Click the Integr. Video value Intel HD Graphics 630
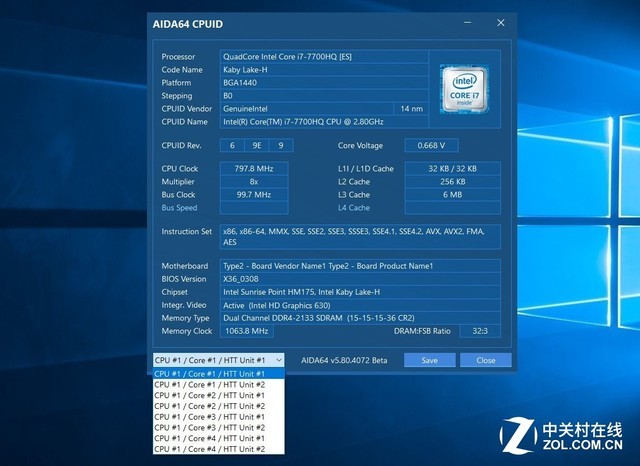Viewport: 640px width, 466px height. coord(360,305)
